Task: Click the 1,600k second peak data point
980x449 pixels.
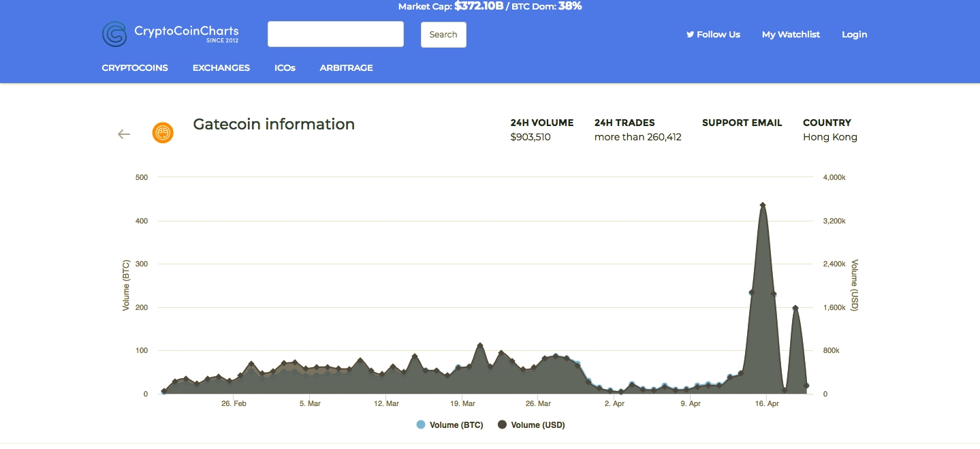Action: click(x=795, y=308)
